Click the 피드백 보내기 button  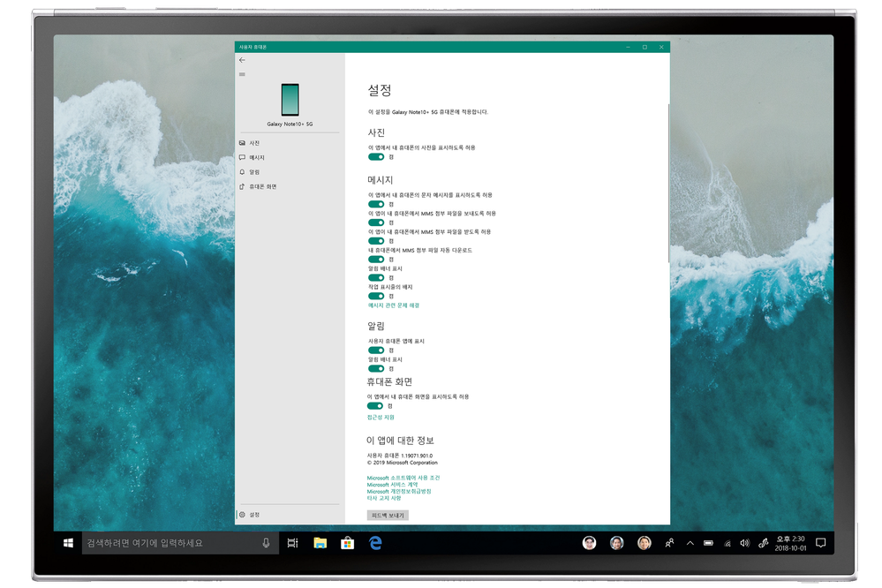click(x=388, y=516)
